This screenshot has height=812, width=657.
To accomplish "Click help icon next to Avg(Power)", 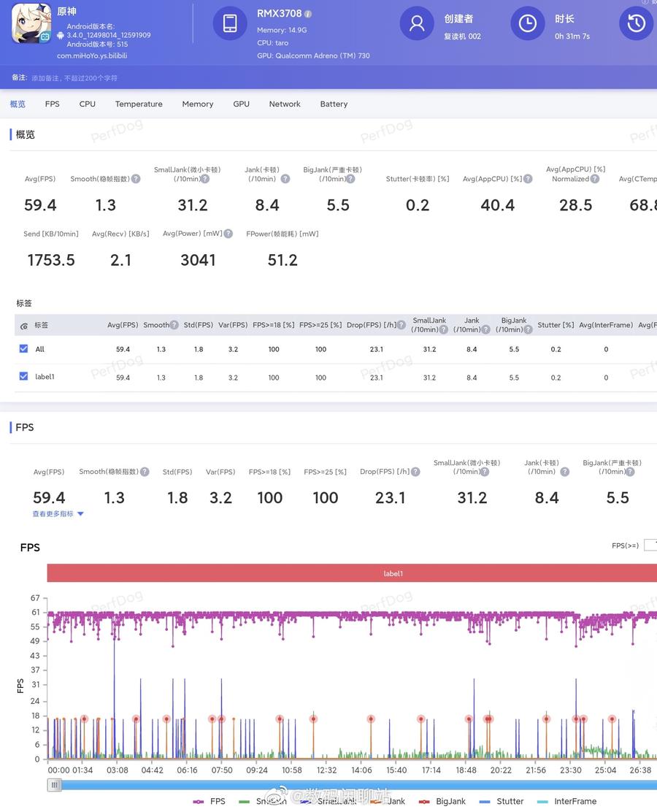I will (x=228, y=234).
